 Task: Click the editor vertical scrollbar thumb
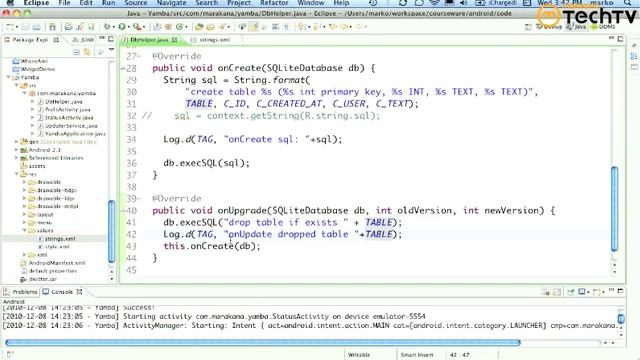(614, 209)
